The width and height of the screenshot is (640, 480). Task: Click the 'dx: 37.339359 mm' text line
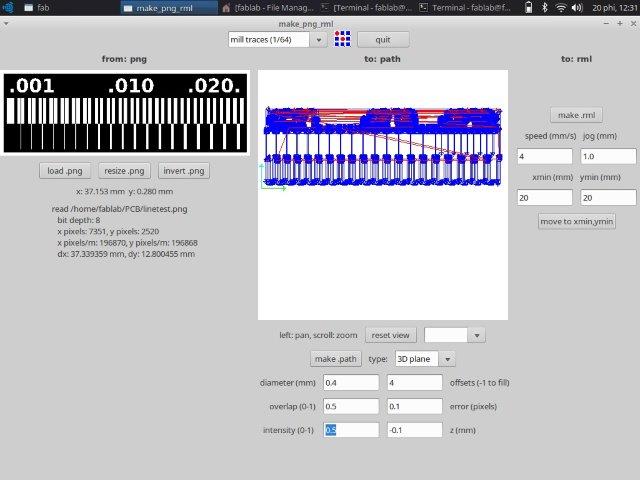(126, 254)
